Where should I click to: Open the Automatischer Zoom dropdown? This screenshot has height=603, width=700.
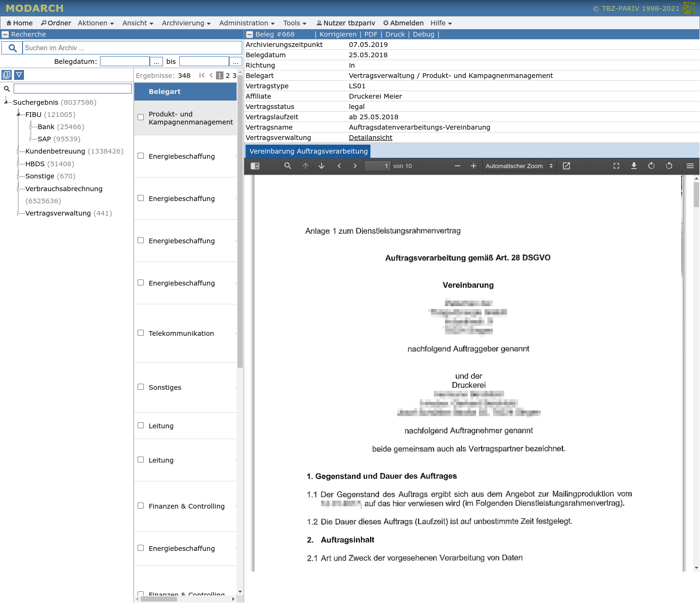(519, 166)
